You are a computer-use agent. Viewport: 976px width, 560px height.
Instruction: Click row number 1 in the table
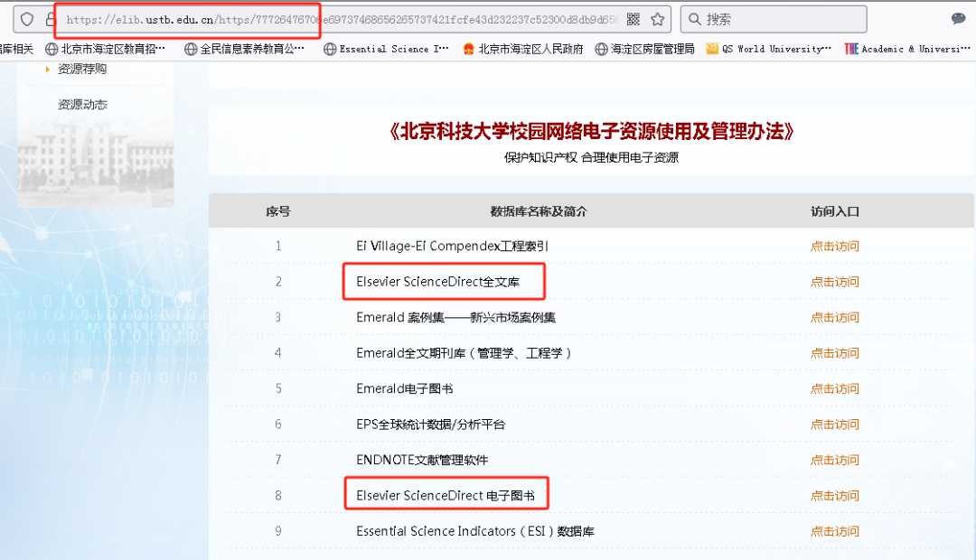(x=278, y=246)
